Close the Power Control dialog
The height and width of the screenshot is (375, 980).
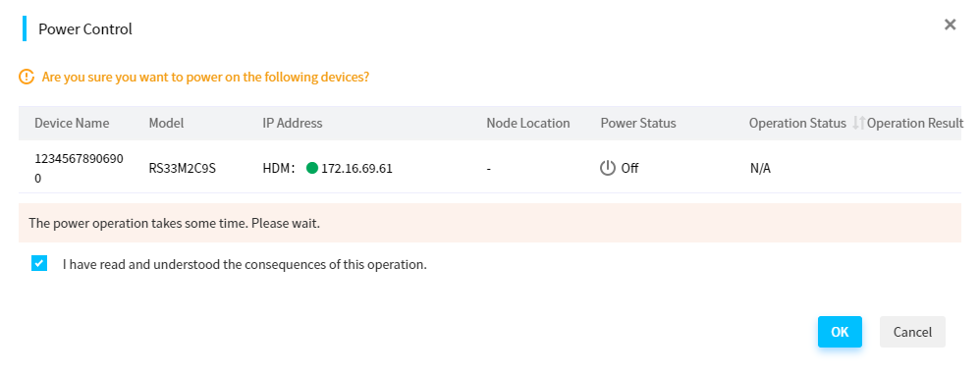pos(950,25)
